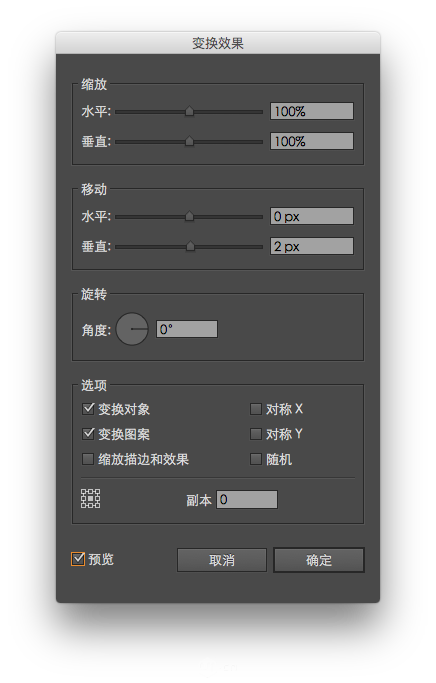Click the reference point grid icon
This screenshot has width=436, height=683.
click(91, 499)
